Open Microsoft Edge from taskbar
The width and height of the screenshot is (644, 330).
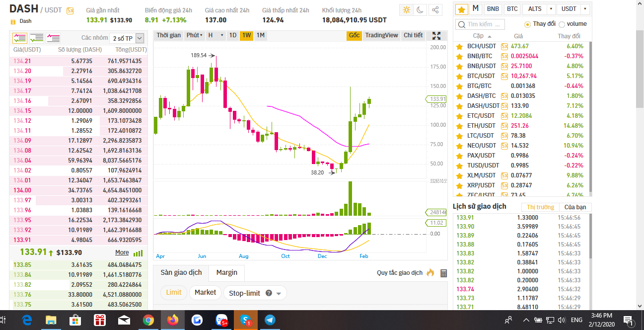26,320
